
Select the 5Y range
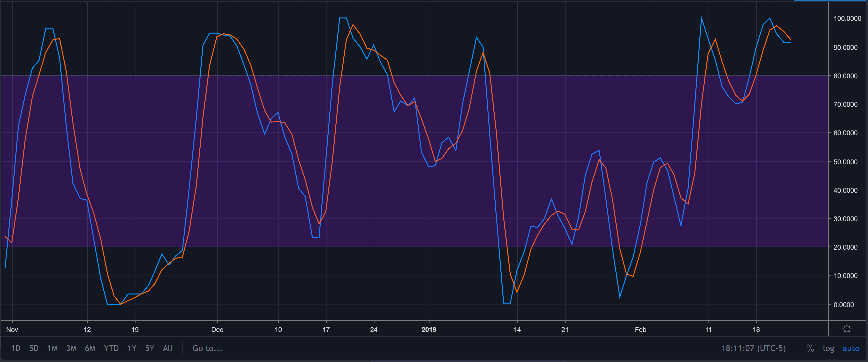149,348
